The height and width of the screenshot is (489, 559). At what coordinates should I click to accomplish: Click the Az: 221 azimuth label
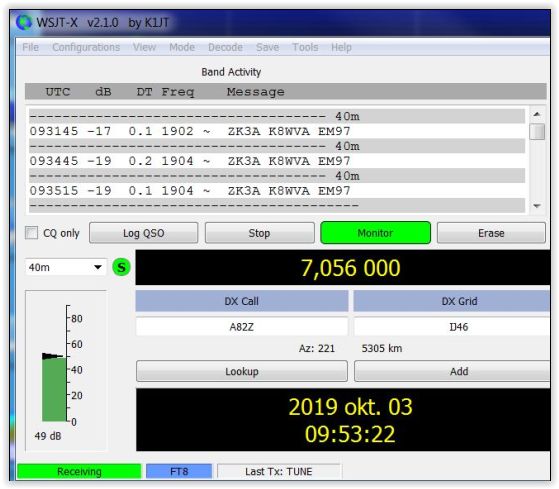point(317,348)
